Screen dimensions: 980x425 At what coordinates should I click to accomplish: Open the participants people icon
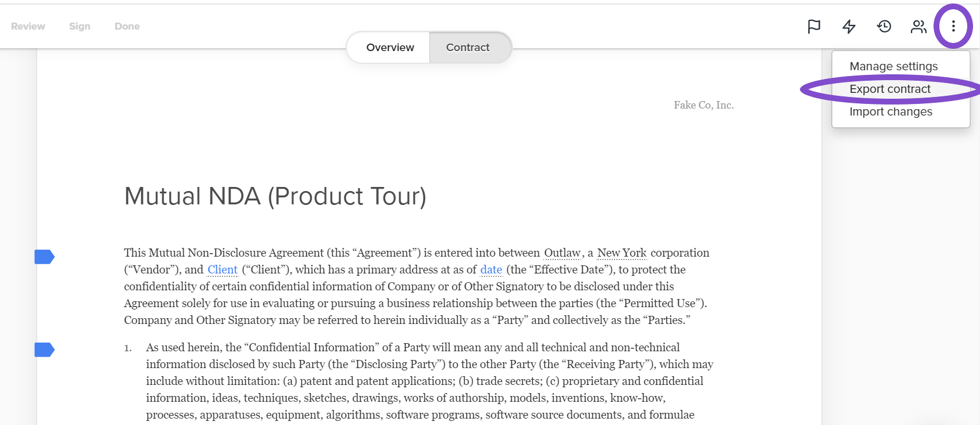[918, 26]
